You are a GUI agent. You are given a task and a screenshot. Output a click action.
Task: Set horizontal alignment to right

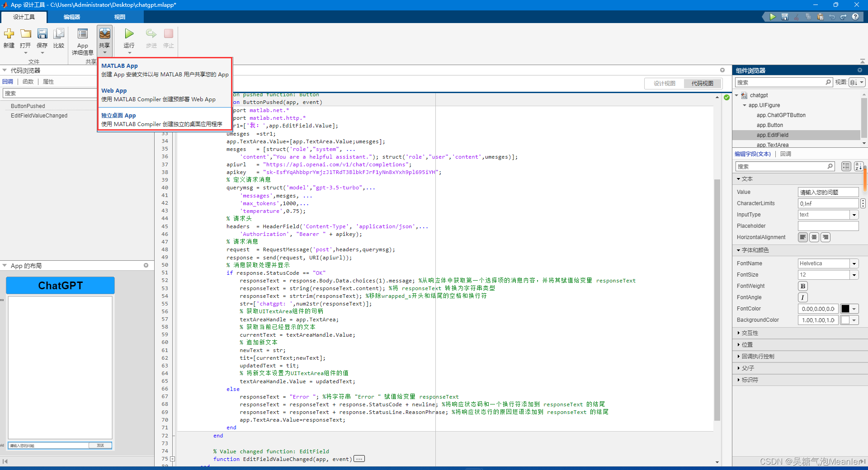[x=826, y=237]
